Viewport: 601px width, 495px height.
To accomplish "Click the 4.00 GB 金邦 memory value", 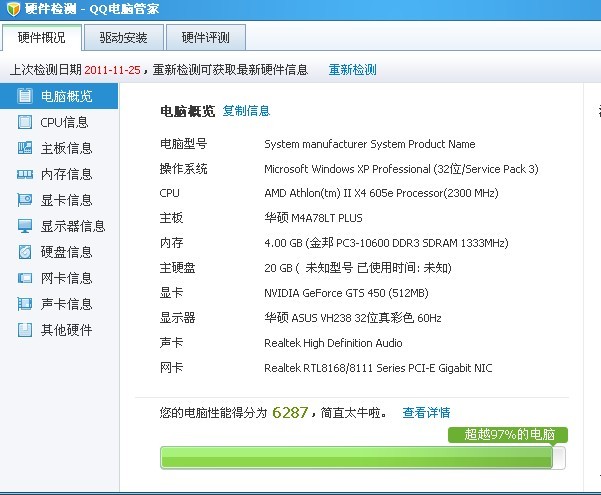I will pos(386,243).
